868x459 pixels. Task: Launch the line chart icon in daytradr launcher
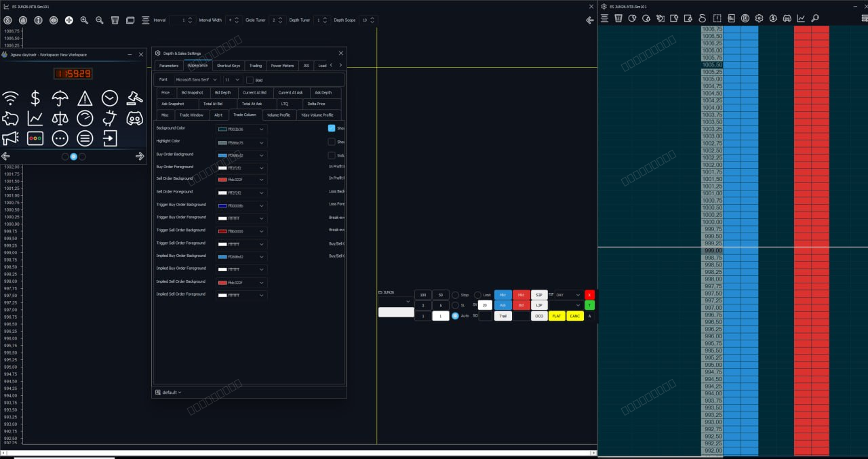(35, 119)
